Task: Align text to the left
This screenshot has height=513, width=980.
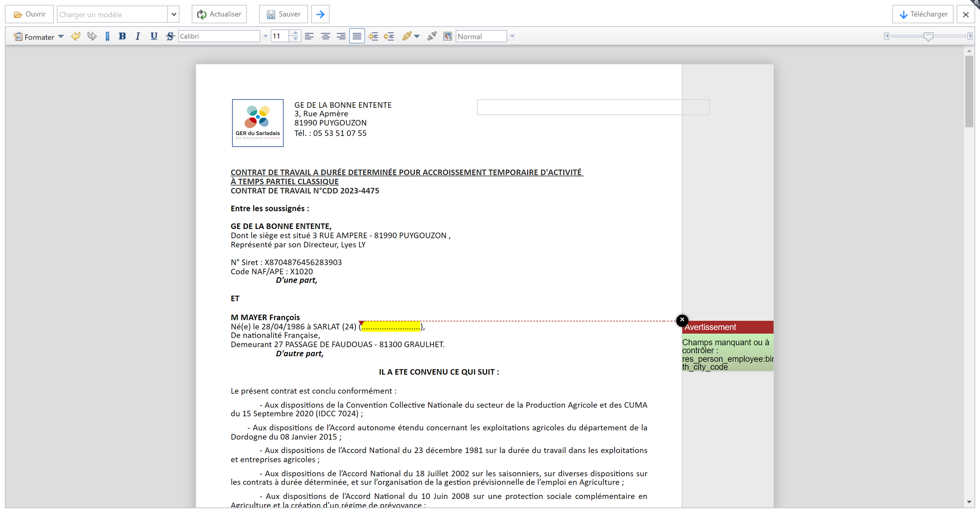Action: (309, 36)
